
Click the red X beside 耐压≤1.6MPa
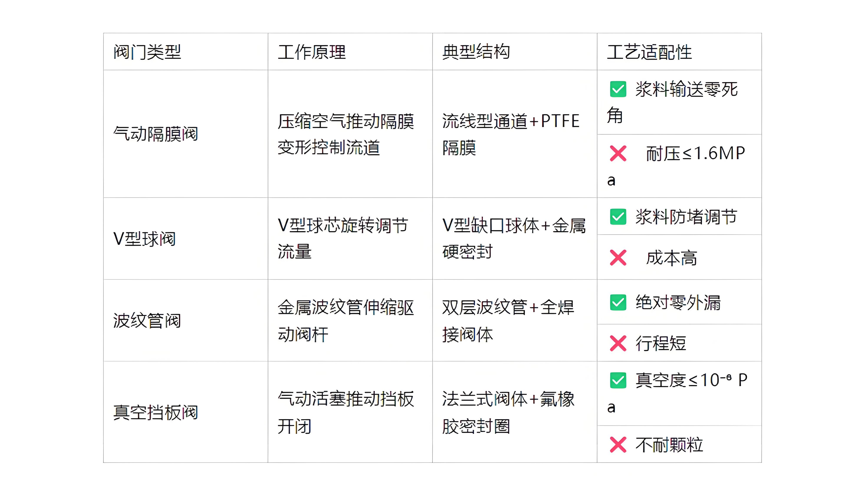(x=618, y=154)
